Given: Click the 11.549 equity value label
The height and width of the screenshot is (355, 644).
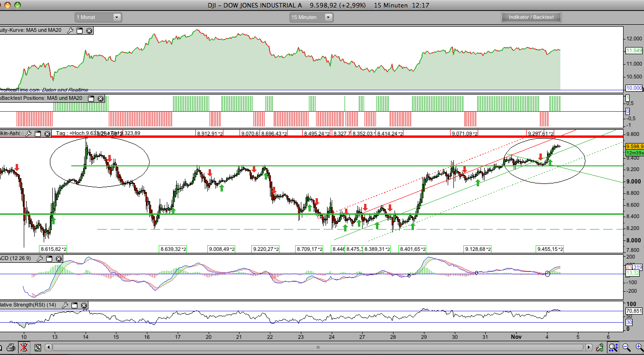Looking at the screenshot, I should [634, 50].
